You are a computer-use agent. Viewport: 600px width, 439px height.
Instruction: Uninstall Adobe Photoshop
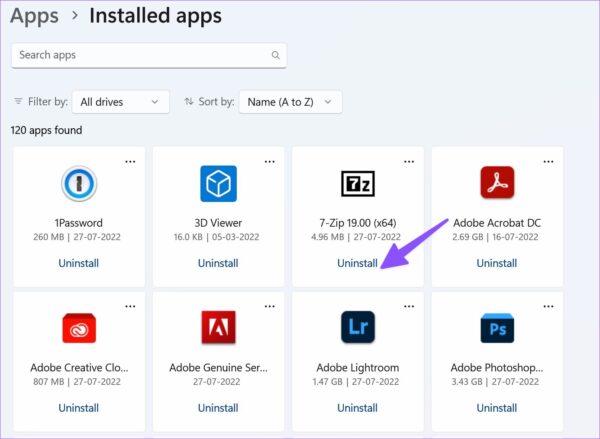point(497,408)
